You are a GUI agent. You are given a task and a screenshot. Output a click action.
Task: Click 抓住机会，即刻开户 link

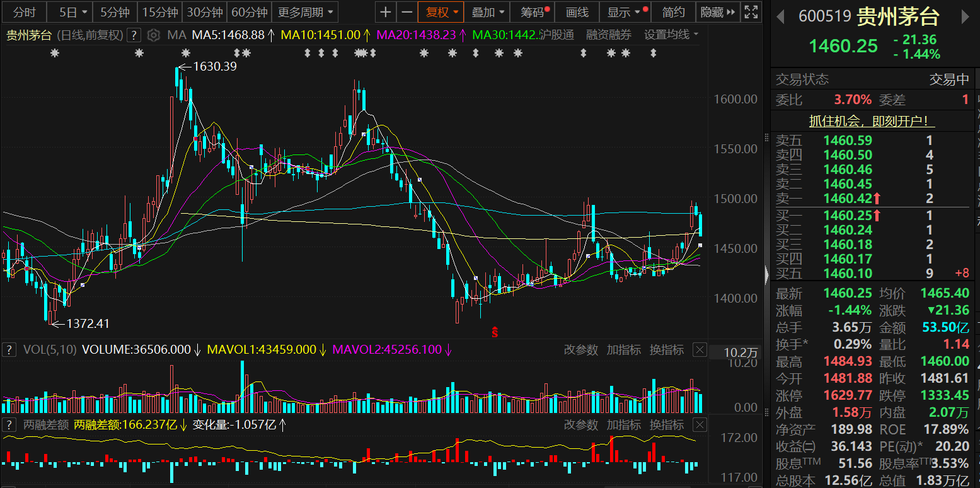(x=872, y=121)
